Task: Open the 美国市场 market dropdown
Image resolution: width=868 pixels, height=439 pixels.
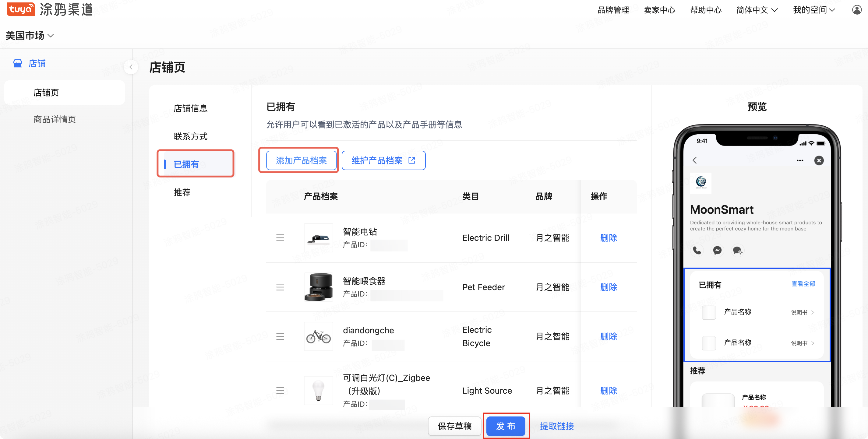Action: coord(30,35)
